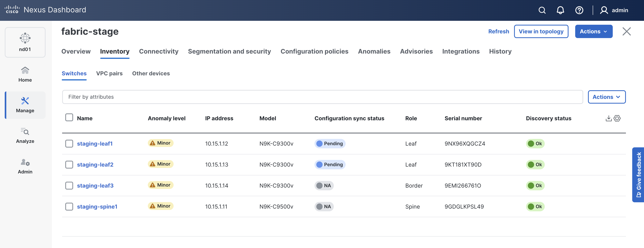Click the help question mark icon
This screenshot has height=248, width=644.
tap(579, 10)
